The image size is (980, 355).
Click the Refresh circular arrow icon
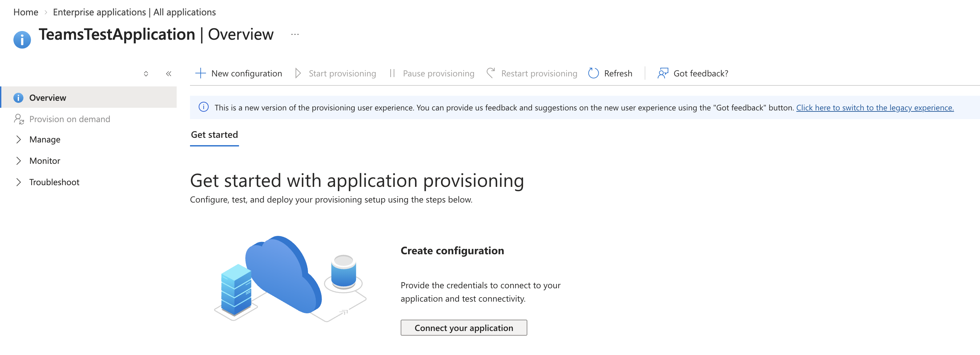(x=593, y=73)
